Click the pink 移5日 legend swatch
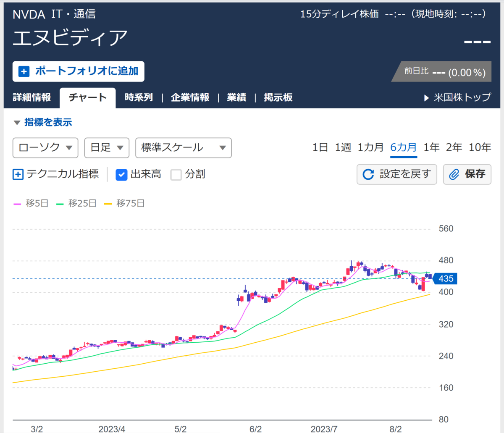The height and width of the screenshot is (433, 504). (17, 204)
